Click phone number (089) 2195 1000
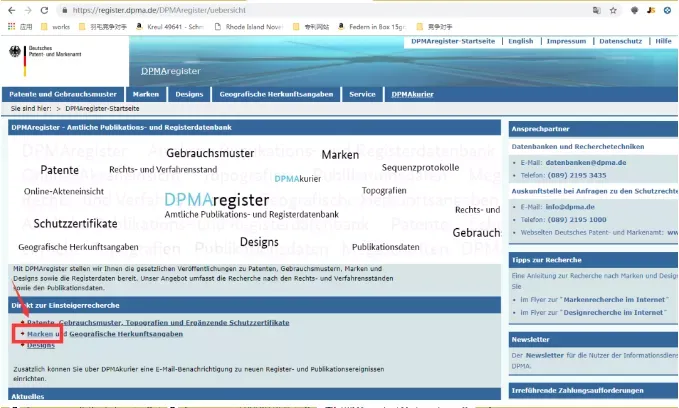Screen dimensions: 679x408 (x=577, y=220)
